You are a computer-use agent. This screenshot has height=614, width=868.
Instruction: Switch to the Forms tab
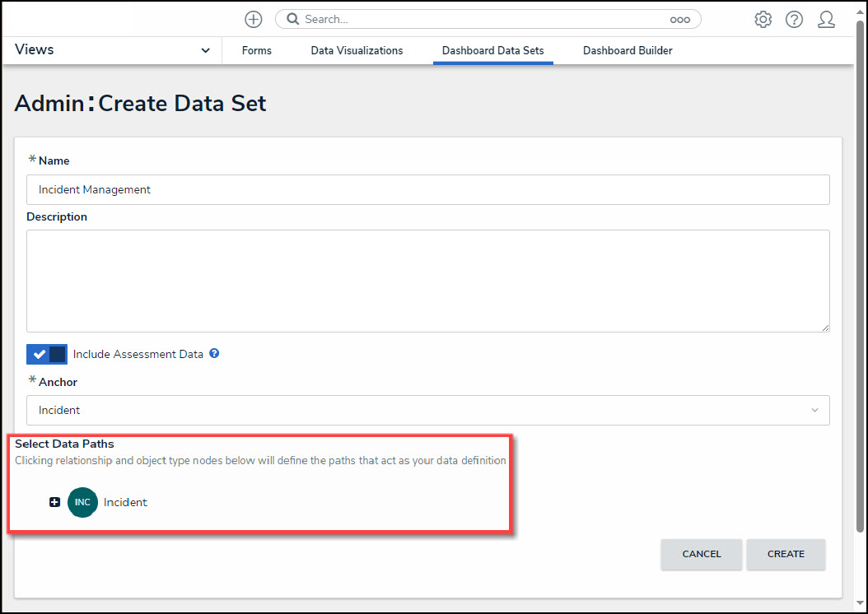point(257,51)
